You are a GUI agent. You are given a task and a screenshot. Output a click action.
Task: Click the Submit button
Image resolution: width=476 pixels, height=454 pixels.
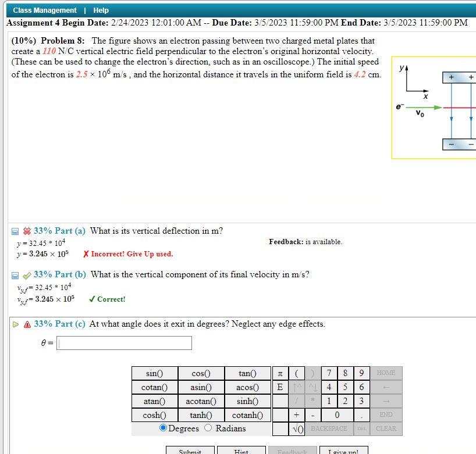click(x=190, y=451)
